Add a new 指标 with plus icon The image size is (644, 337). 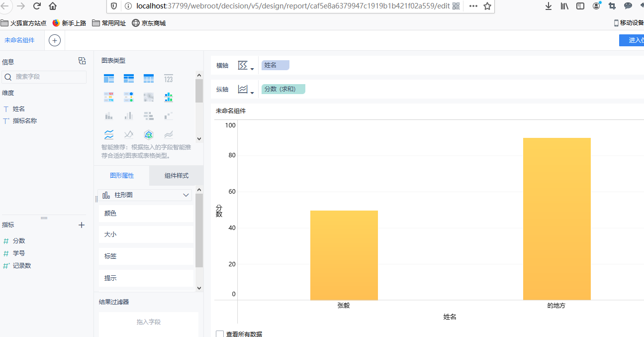(82, 225)
